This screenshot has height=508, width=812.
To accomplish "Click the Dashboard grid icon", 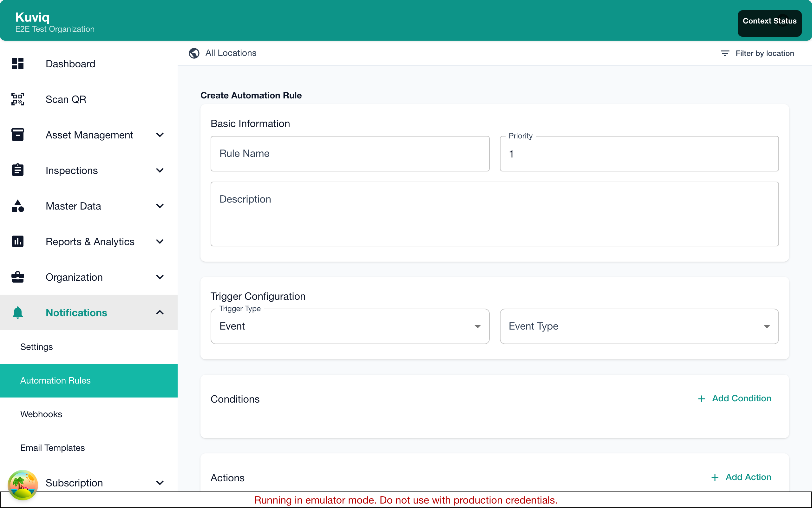I will (x=18, y=63).
